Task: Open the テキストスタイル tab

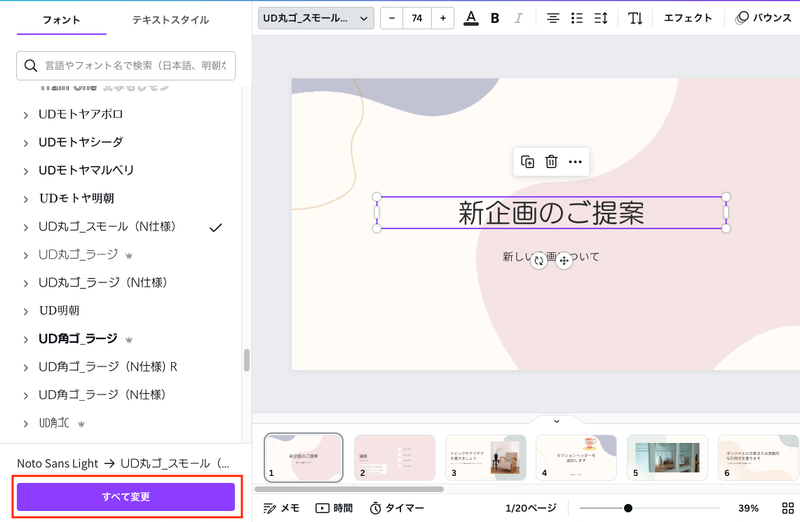Action: (170, 20)
